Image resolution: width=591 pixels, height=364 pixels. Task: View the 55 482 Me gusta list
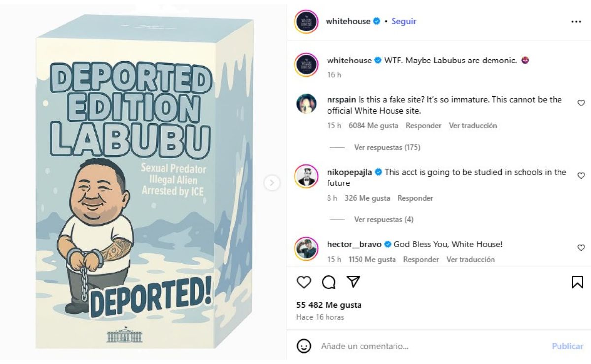click(x=329, y=305)
